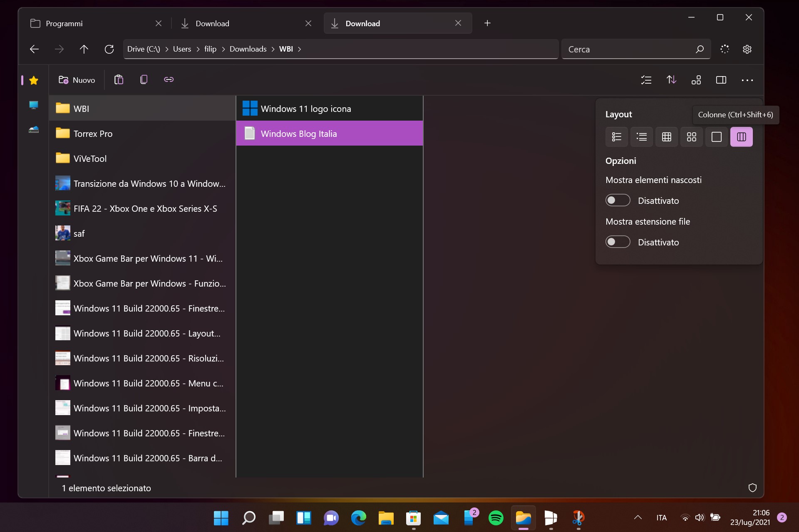Add a new tab
The height and width of the screenshot is (532, 799).
(x=487, y=23)
